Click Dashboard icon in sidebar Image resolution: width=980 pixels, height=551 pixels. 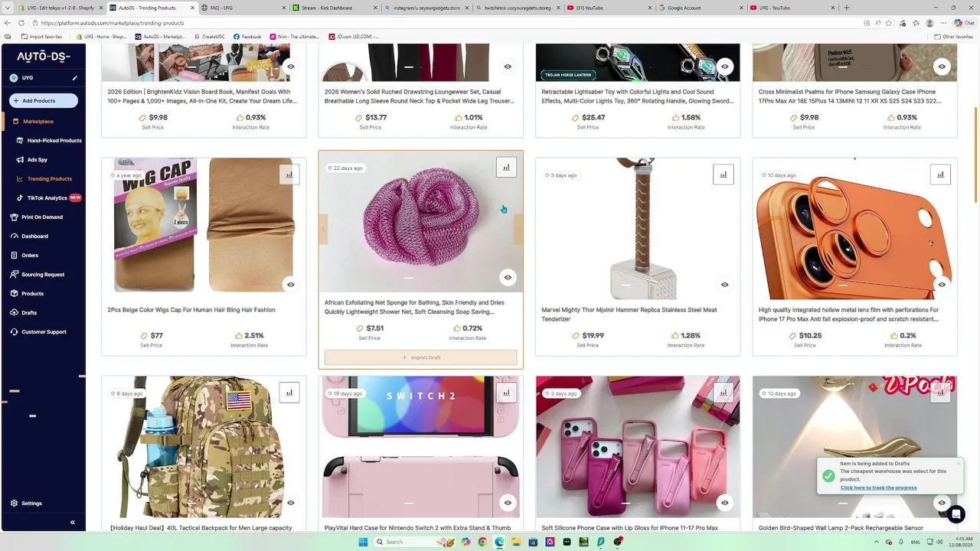click(15, 236)
